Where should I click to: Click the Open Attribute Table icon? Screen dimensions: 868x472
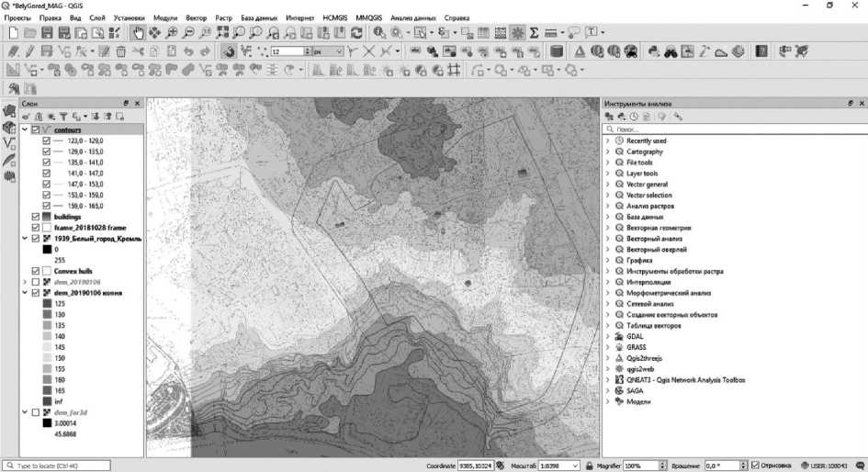click(x=483, y=33)
